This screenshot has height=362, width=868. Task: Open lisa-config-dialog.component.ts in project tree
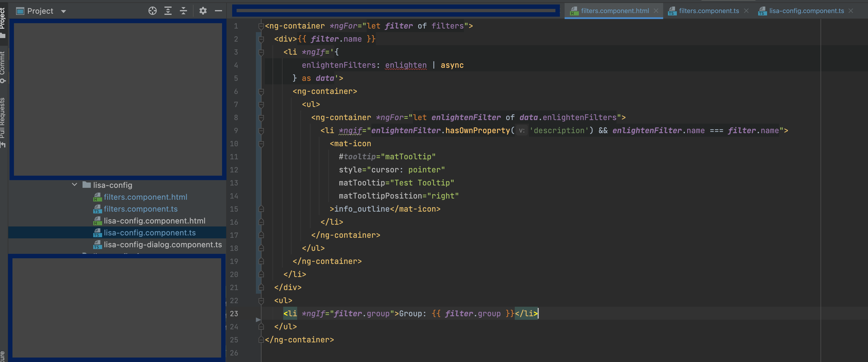click(163, 244)
